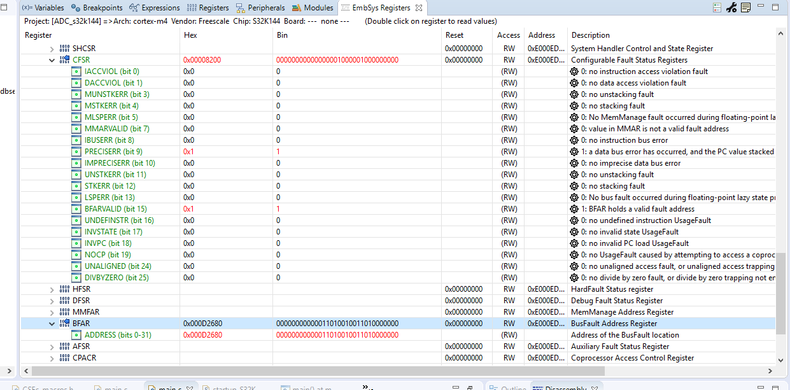This screenshot has width=790, height=390.
Task: Click the notes sheet icon in toolbar
Action: click(x=746, y=8)
